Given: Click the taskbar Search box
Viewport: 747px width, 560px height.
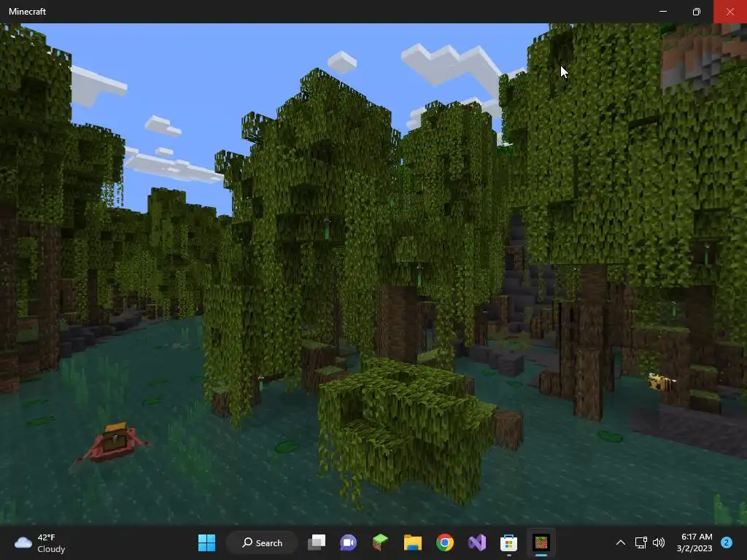Looking at the screenshot, I should (263, 542).
